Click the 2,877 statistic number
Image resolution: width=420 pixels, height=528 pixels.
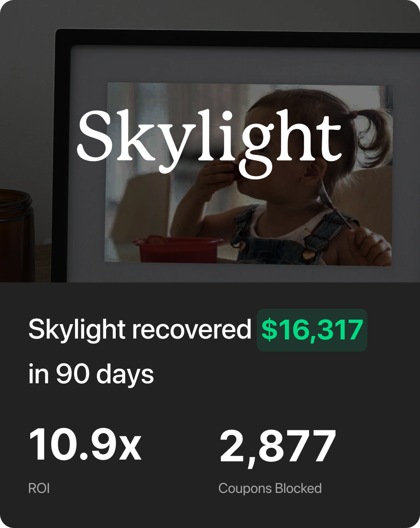tap(278, 446)
